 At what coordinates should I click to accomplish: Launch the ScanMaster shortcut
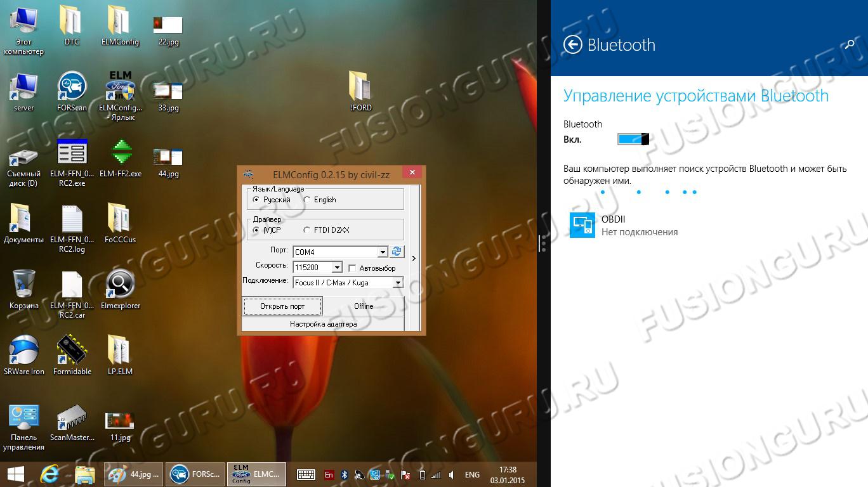pos(72,422)
